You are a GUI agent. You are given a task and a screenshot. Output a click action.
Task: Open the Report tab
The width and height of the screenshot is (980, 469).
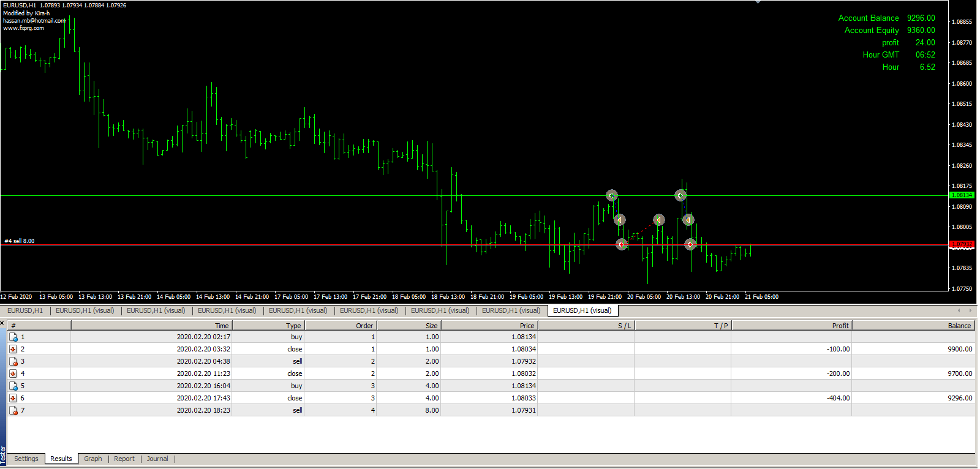(x=124, y=459)
